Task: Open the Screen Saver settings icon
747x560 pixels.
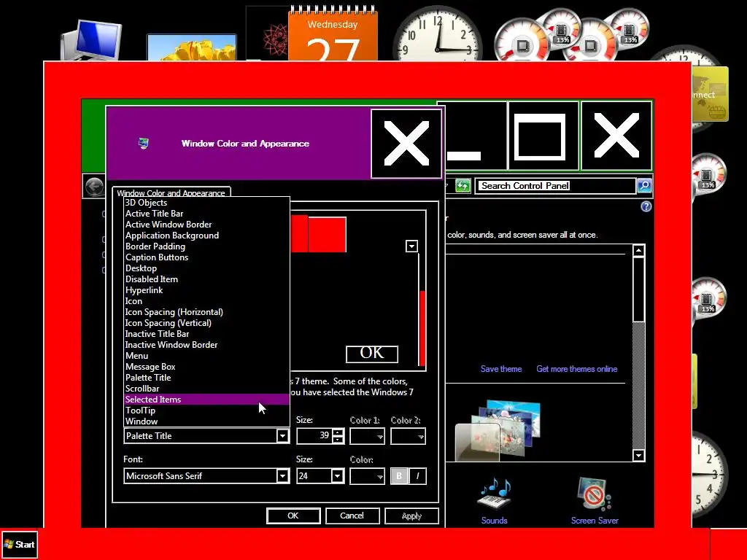Action: pos(595,501)
